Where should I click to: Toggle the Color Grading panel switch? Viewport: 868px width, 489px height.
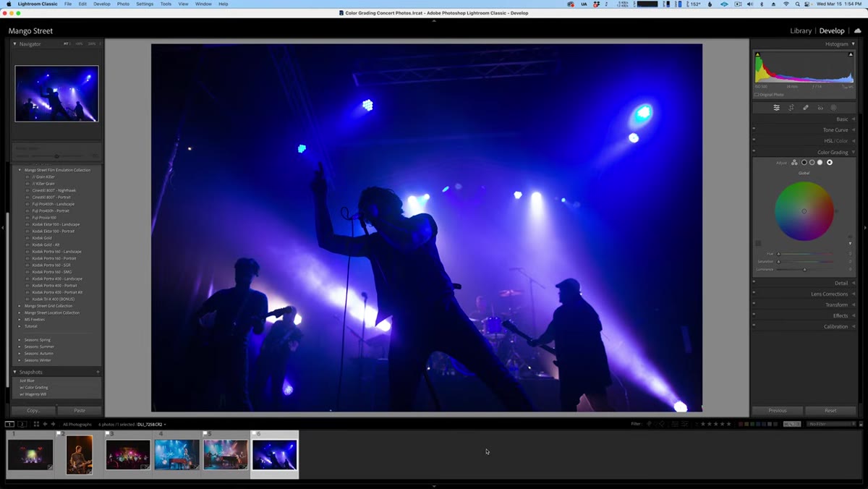click(754, 153)
